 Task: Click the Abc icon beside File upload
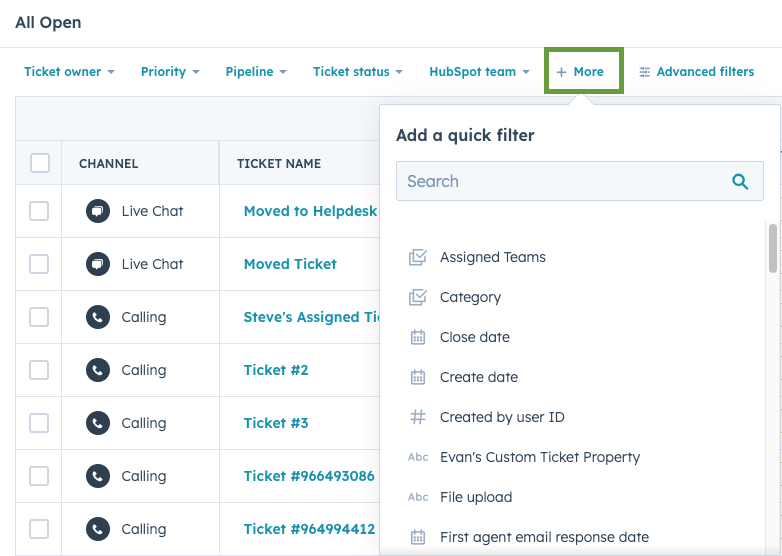(x=418, y=497)
